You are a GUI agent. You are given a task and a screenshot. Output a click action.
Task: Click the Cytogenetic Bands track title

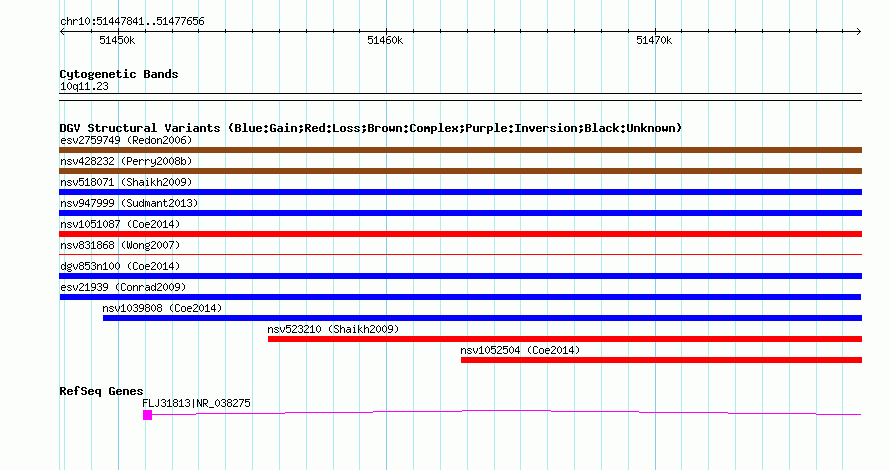[x=119, y=74]
